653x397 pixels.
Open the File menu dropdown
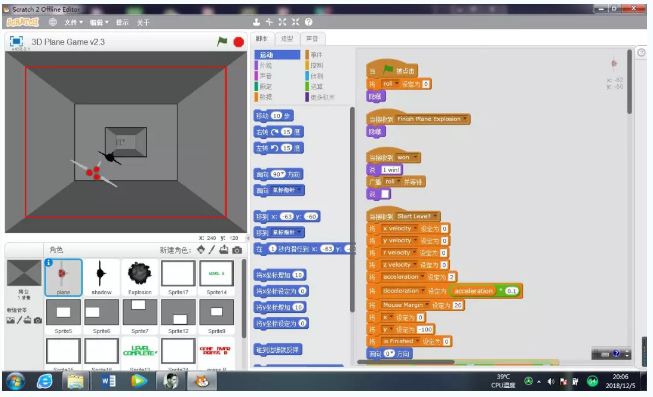(73, 22)
